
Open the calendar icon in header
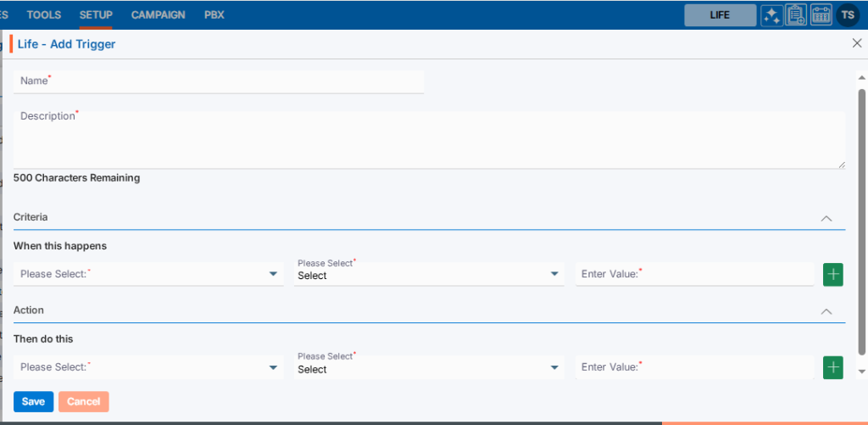(x=821, y=15)
